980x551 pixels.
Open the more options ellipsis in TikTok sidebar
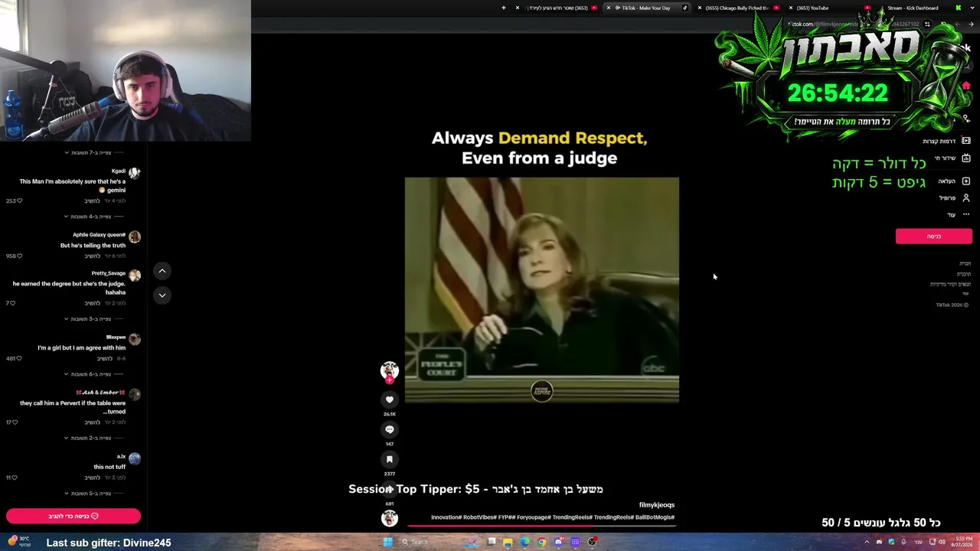pos(966,214)
